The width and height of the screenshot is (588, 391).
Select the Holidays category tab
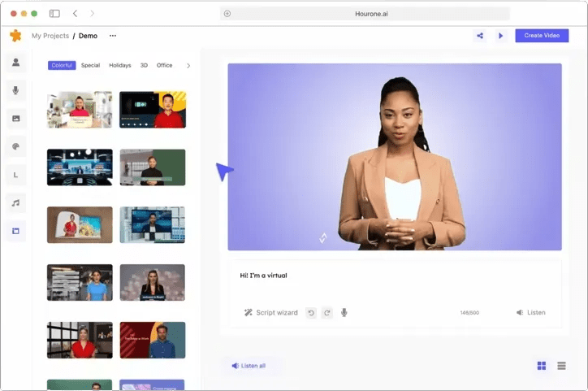tap(120, 65)
